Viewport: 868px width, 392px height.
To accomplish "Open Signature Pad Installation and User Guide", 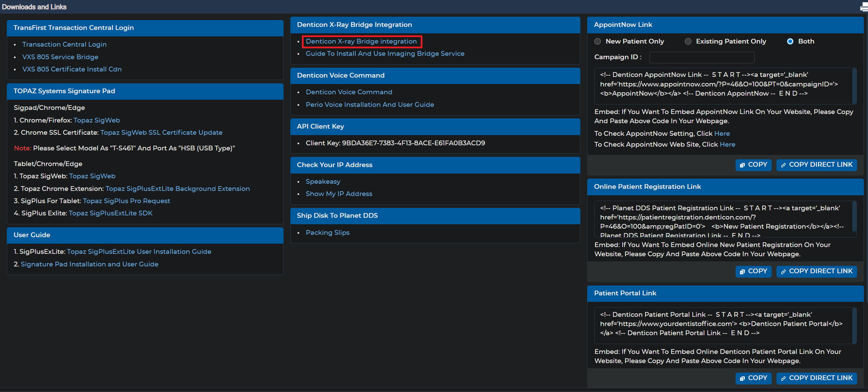I will (x=90, y=264).
